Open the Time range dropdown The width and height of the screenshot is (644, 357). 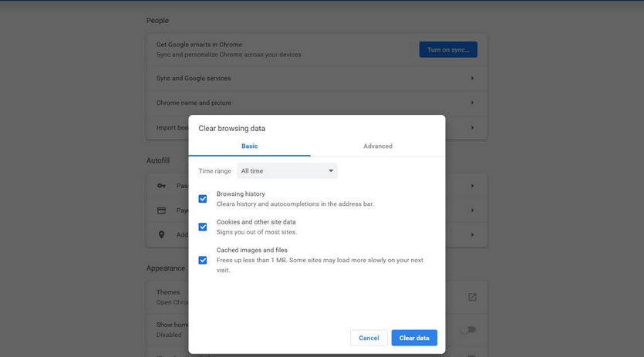point(287,170)
